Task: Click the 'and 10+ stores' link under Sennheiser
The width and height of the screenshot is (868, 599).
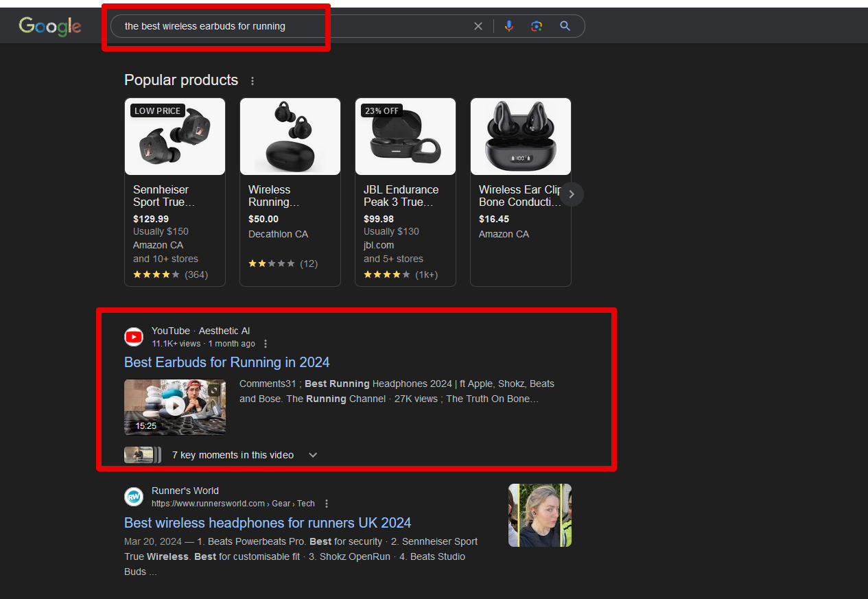Action: 165,259
